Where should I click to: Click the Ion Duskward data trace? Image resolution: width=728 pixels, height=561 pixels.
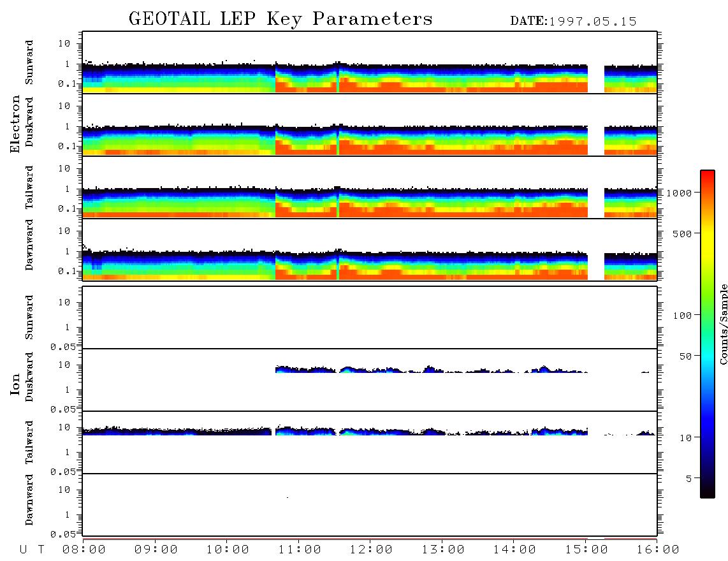coord(432,369)
